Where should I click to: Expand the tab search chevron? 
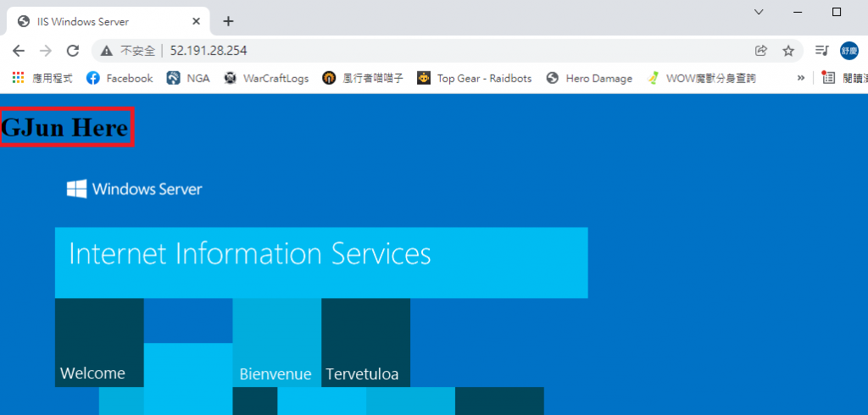pos(759,12)
